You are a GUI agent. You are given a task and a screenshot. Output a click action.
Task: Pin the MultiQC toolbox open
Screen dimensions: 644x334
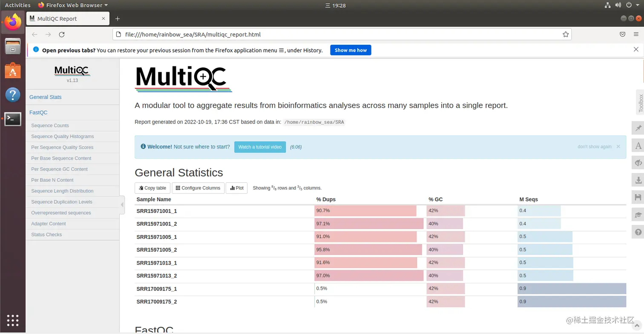pos(638,128)
